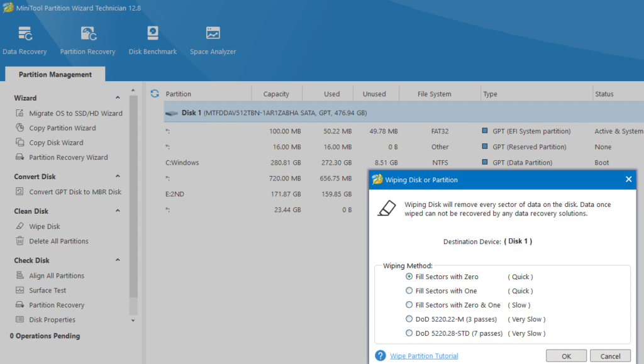Screen dimensions: 644x364
Task: Click the sidebar Partition Recovery icon under Check Disk
Action: point(19,304)
